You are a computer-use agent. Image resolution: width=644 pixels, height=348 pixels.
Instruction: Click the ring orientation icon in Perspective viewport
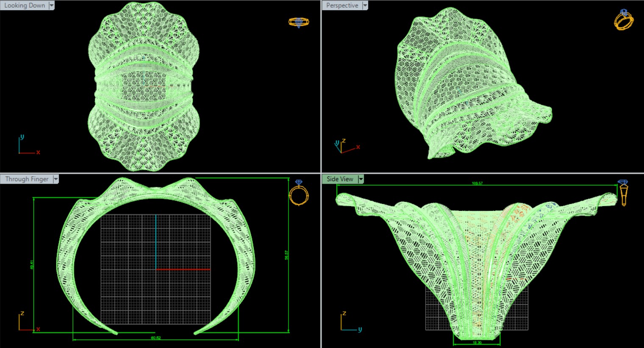click(x=624, y=20)
